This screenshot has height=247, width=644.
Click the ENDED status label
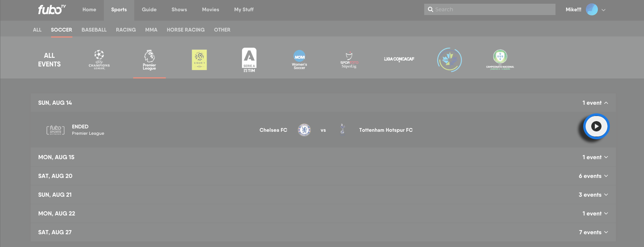click(80, 127)
